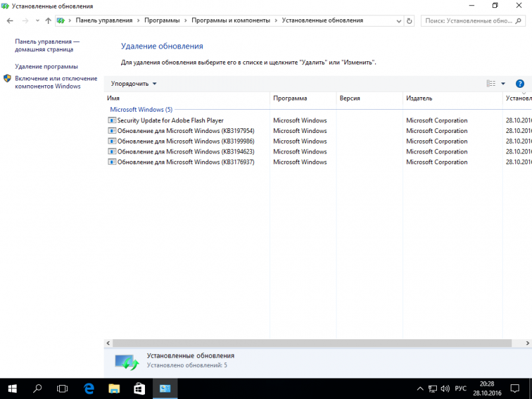Viewport: 532px width, 399px height.
Task: Select the update named KB3199986
Action: point(186,142)
